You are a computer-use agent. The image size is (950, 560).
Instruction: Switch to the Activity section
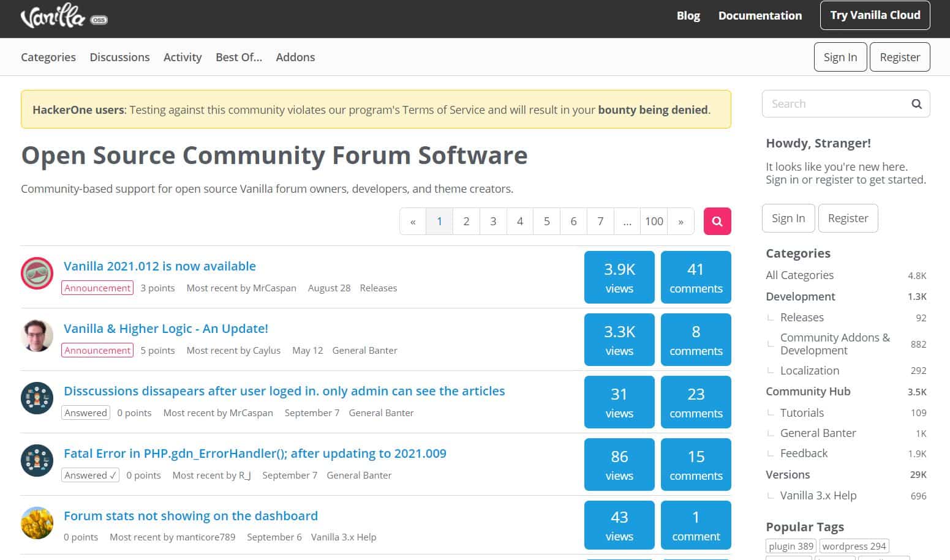182,57
